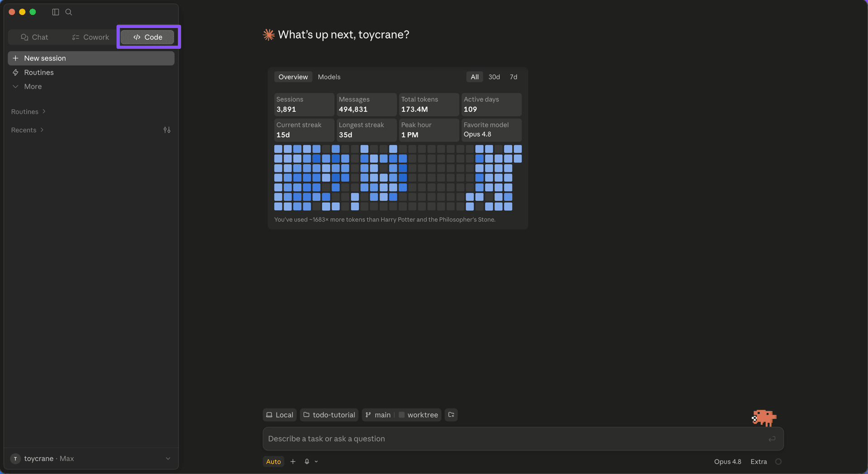This screenshot has height=474, width=868.
Task: Open search with the magnifier icon
Action: point(69,12)
